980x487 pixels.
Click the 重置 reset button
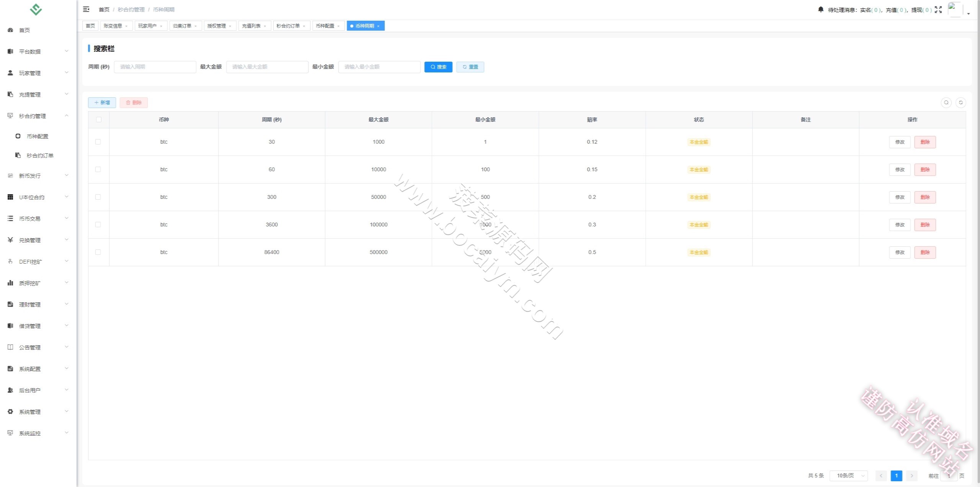[470, 67]
